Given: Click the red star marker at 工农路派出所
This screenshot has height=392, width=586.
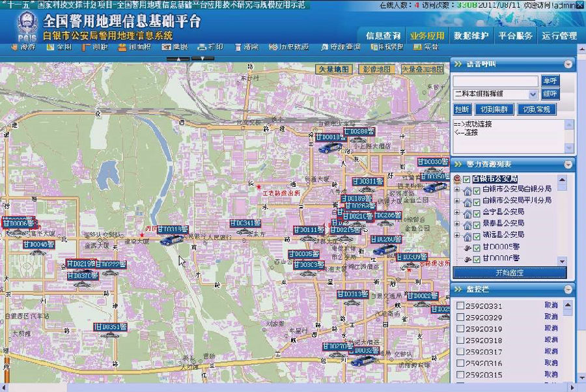Looking at the screenshot, I should pyautogui.click(x=258, y=187).
